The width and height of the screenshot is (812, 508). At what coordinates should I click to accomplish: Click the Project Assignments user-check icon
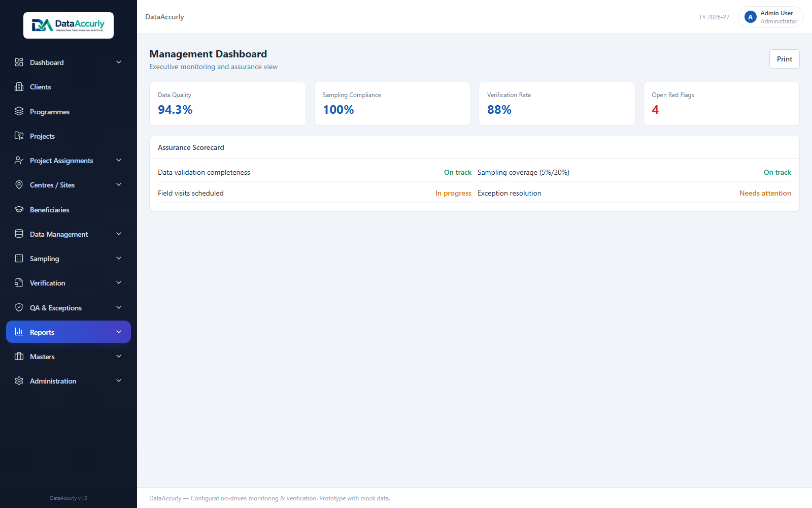tap(19, 161)
